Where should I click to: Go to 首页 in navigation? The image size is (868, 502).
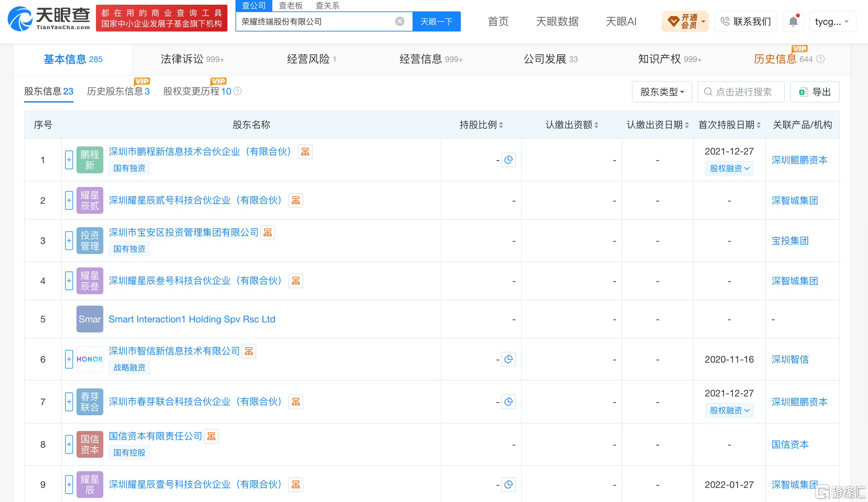click(498, 22)
